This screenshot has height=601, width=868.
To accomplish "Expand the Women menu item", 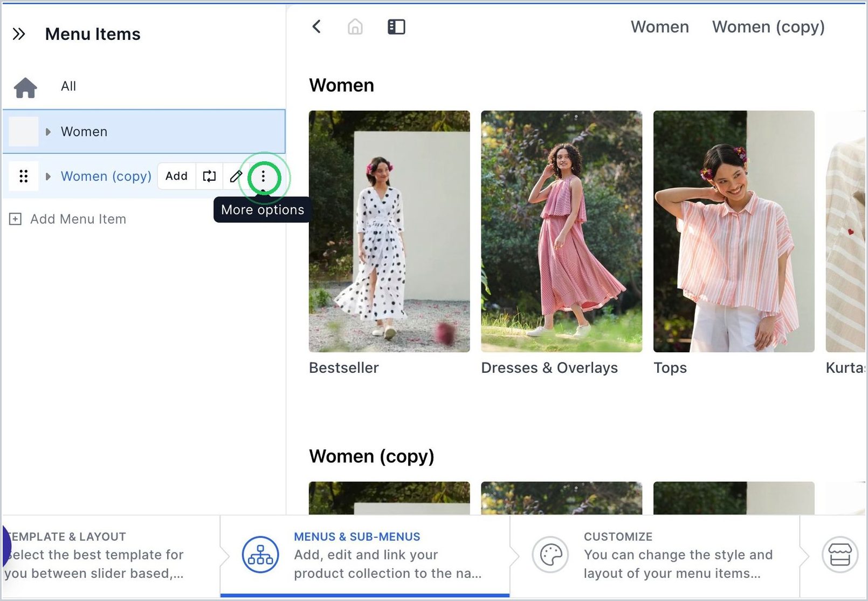I will (48, 132).
